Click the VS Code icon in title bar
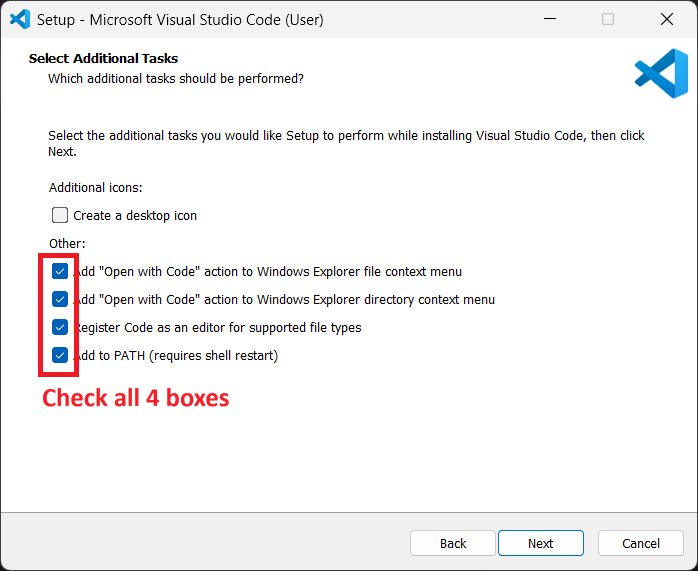 coord(20,19)
